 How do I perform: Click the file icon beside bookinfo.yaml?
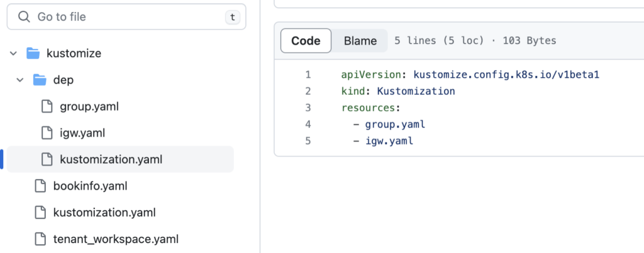coord(40,186)
